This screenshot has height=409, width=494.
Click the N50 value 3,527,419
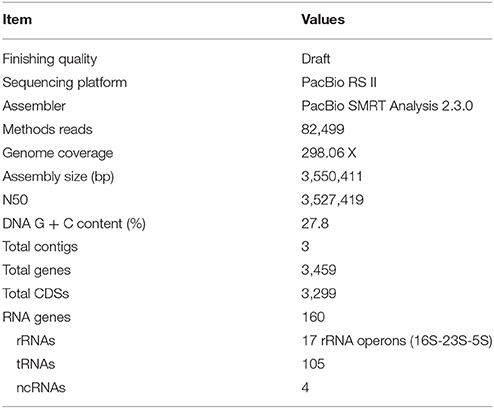pyautogui.click(x=332, y=200)
